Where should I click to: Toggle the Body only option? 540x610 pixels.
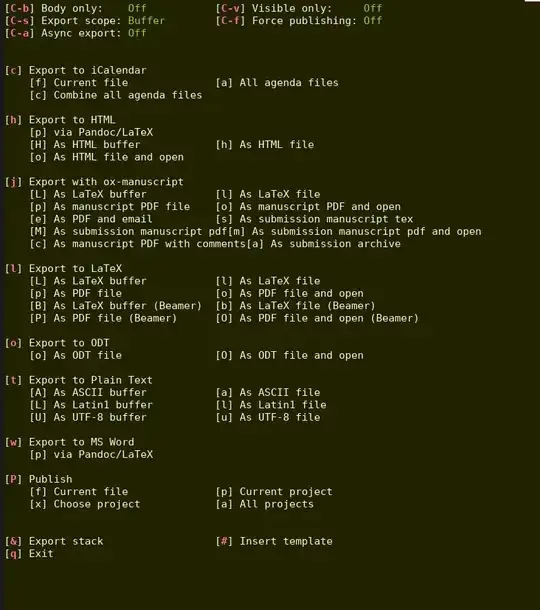coord(75,8)
